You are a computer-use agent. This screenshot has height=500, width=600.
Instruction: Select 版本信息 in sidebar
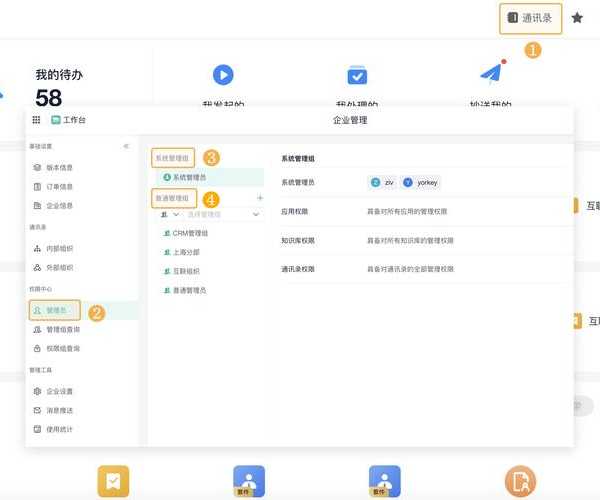59,167
